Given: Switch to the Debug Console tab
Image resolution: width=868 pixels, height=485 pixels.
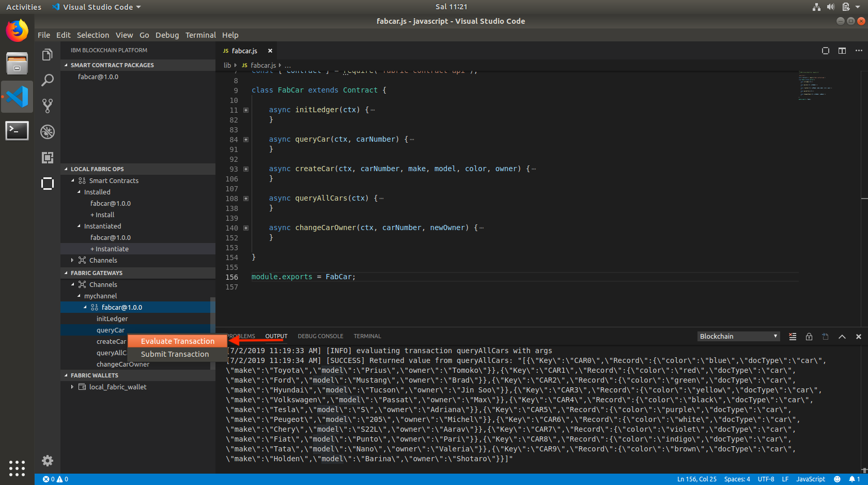Looking at the screenshot, I should pyautogui.click(x=320, y=336).
